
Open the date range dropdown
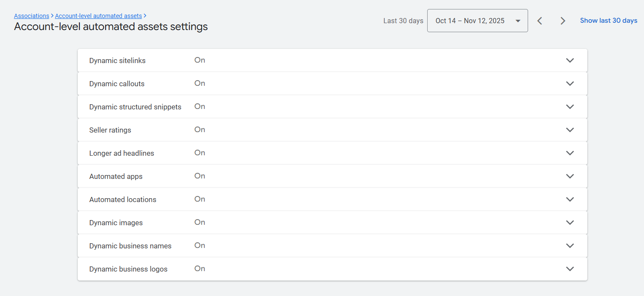click(477, 21)
